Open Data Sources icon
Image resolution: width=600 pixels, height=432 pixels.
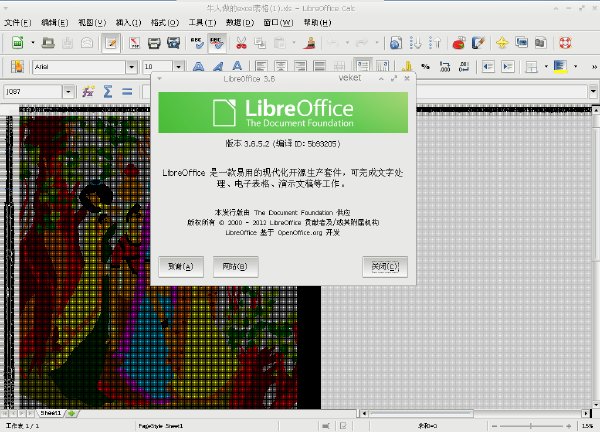click(540, 42)
